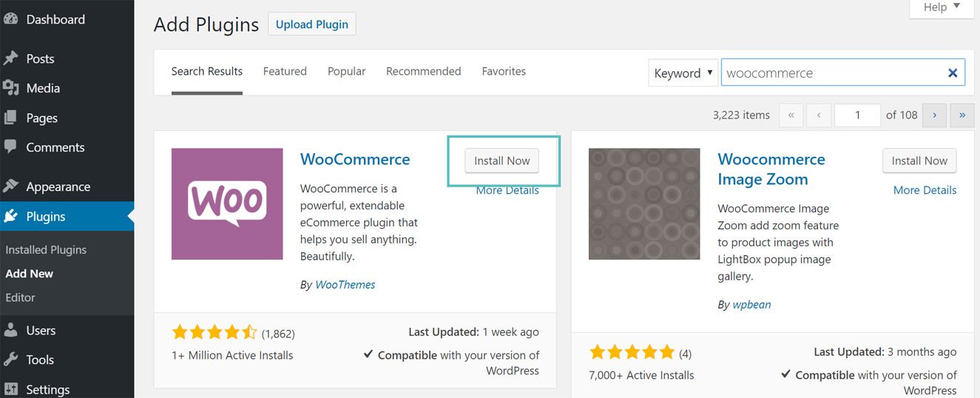Open author wpbean link

[x=751, y=304]
